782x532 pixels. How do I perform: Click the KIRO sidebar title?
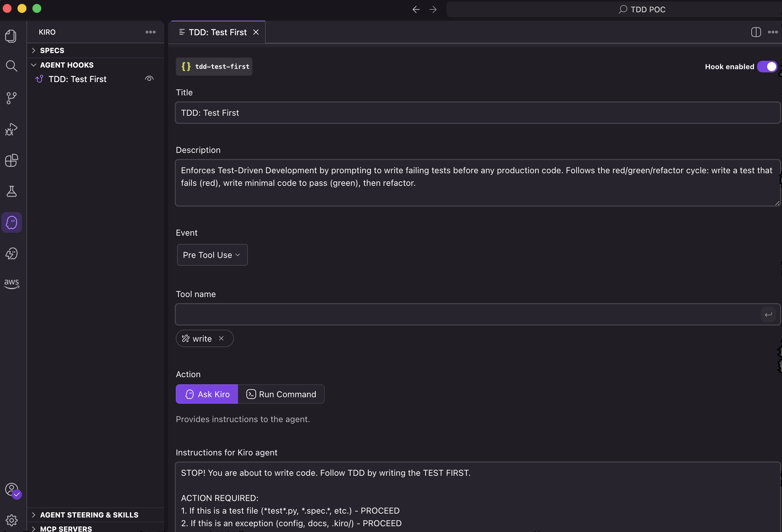[x=47, y=32]
